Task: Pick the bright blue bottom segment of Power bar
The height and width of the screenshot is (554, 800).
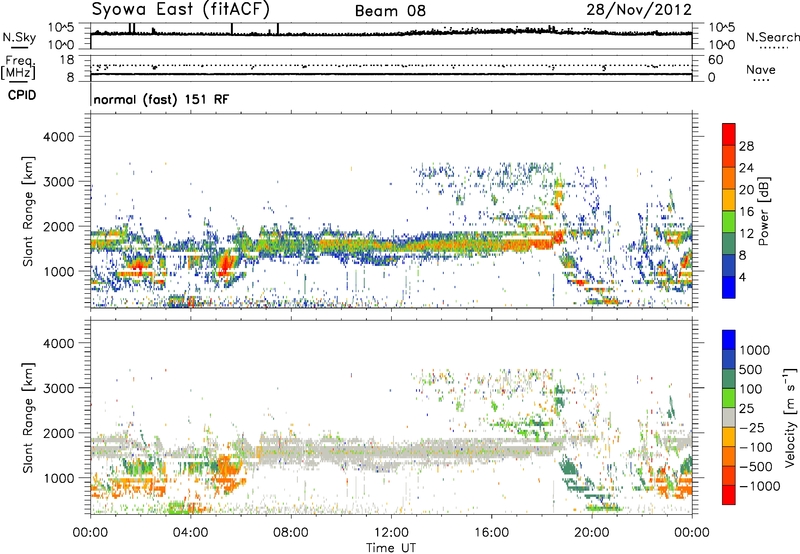Action: pos(729,287)
